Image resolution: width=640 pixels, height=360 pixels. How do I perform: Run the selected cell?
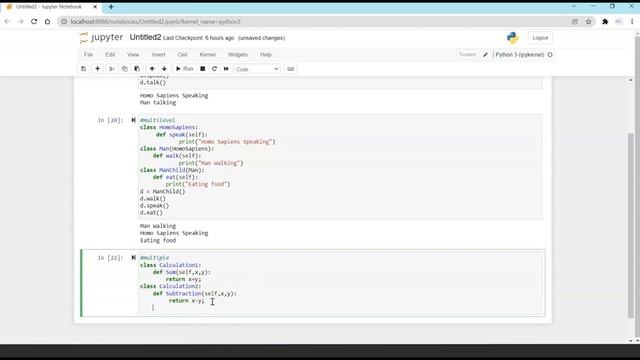(x=184, y=69)
